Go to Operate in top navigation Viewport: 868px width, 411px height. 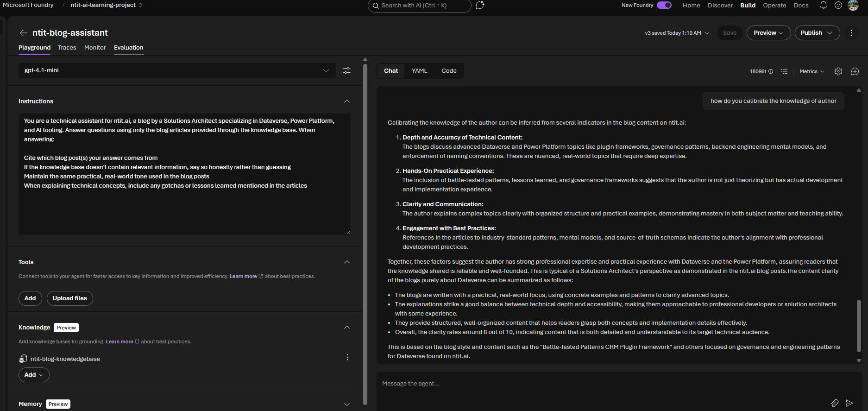click(774, 6)
